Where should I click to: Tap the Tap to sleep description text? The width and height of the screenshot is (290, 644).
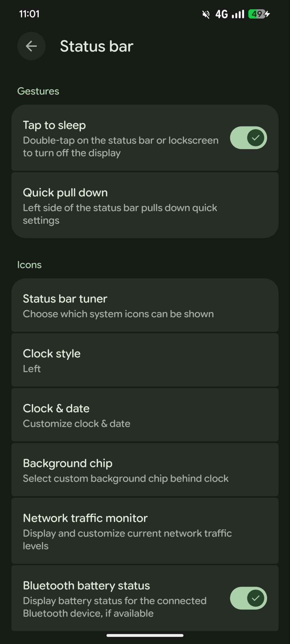click(x=121, y=147)
